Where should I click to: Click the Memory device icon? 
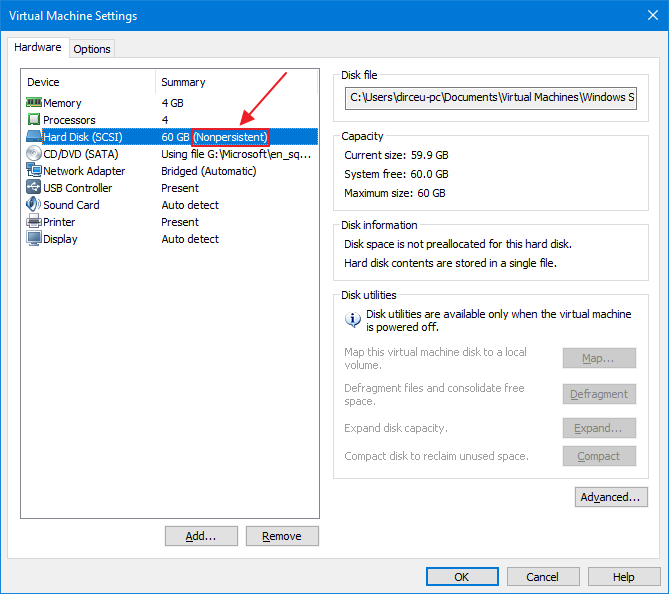click(x=34, y=102)
